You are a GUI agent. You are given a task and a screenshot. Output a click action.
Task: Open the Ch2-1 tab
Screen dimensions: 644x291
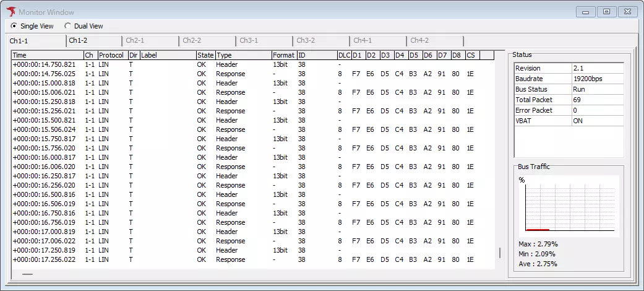coord(135,41)
